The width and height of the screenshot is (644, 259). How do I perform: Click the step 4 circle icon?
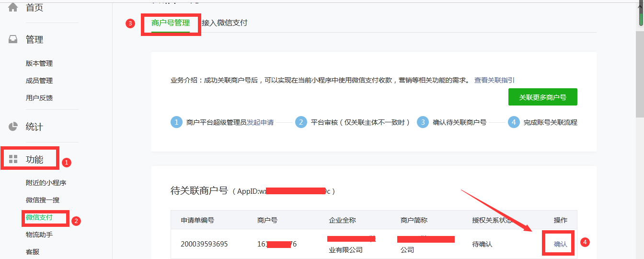[x=514, y=122]
